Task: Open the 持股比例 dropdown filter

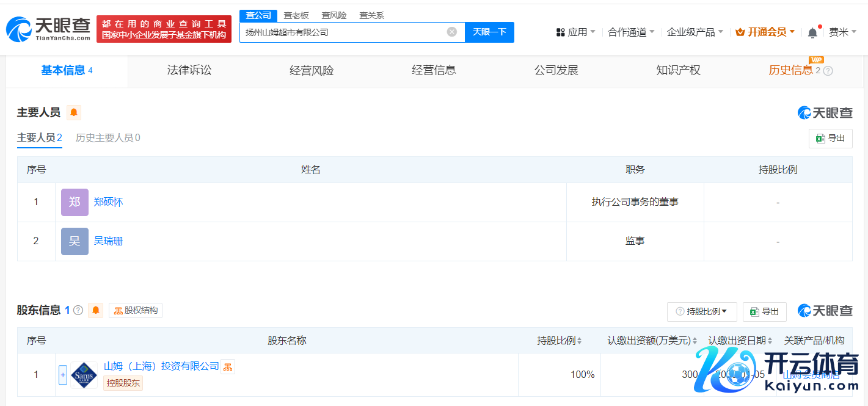Action: pos(702,311)
